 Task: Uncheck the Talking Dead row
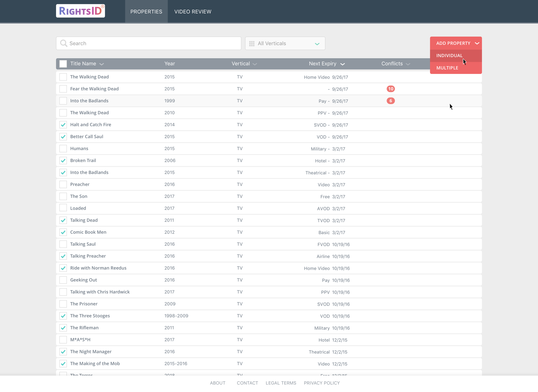(63, 220)
